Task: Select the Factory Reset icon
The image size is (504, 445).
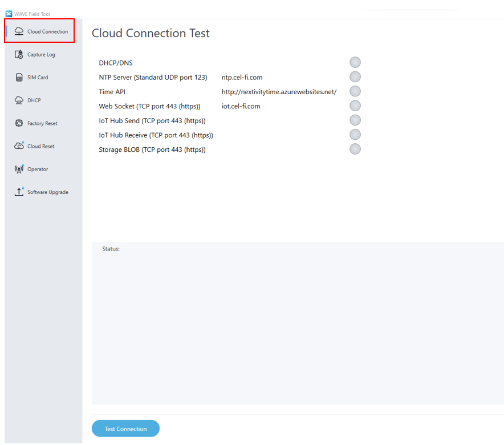Action: coord(19,123)
